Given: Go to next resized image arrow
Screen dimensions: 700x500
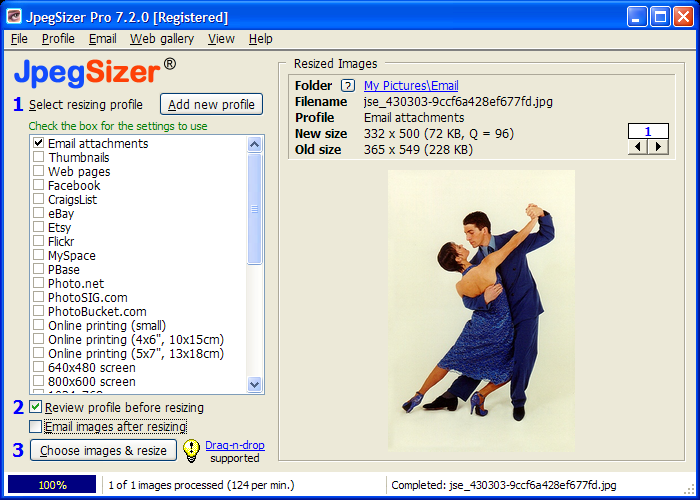Looking at the screenshot, I should click(657, 147).
